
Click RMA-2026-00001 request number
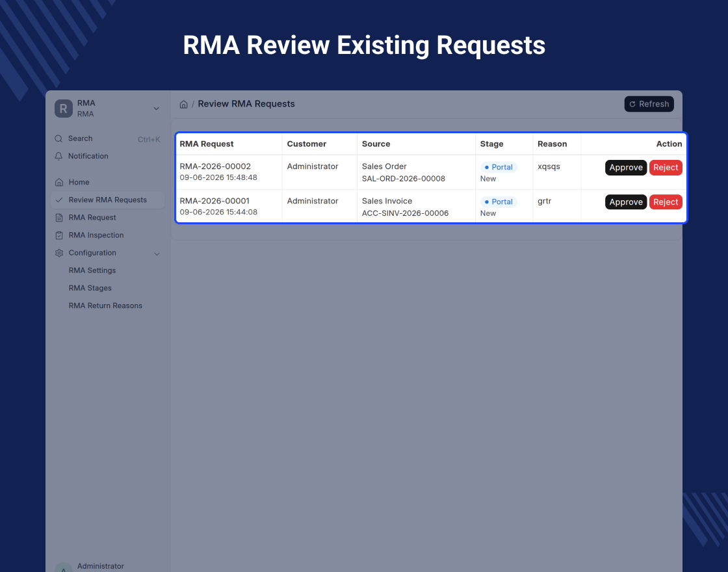click(x=214, y=201)
